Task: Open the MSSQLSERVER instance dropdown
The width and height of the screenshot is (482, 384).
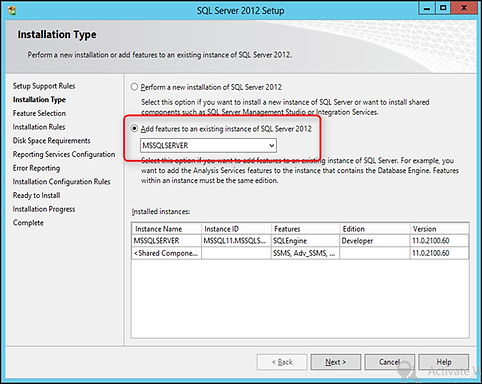Action: (208, 146)
